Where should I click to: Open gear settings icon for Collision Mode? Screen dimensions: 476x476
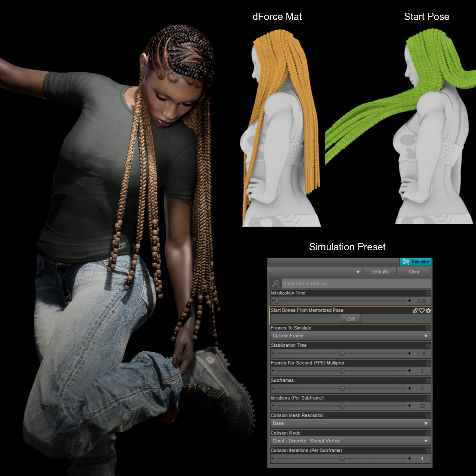(428, 433)
